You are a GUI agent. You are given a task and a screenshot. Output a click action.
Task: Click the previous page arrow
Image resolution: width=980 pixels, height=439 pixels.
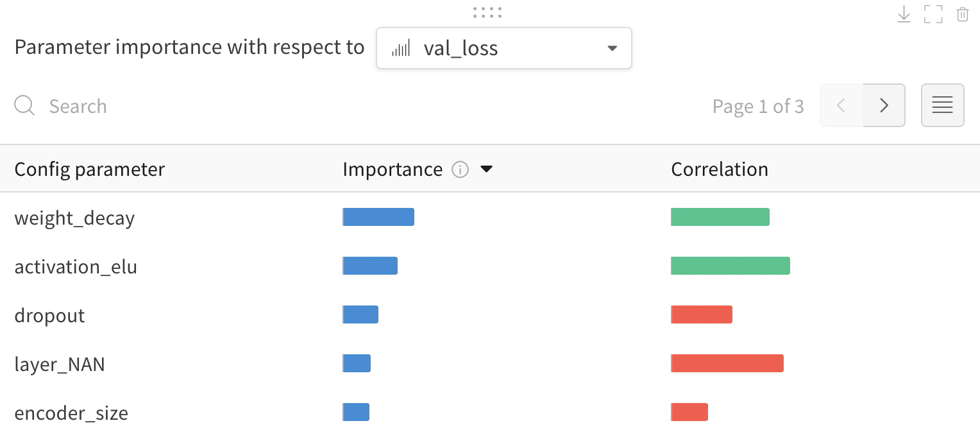coord(841,105)
